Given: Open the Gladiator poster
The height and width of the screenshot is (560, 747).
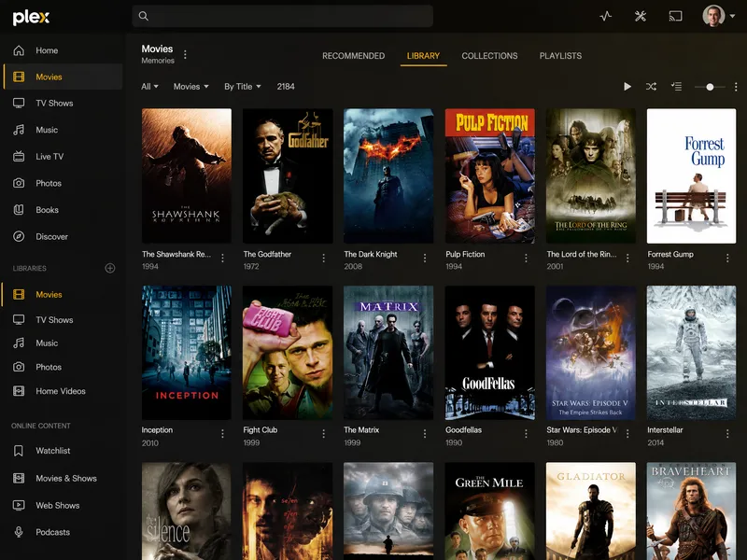Looking at the screenshot, I should (591, 511).
